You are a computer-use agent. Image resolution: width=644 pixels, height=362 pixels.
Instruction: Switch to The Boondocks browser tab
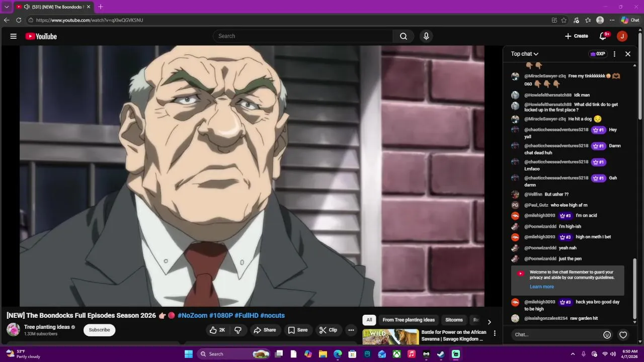[x=53, y=7]
